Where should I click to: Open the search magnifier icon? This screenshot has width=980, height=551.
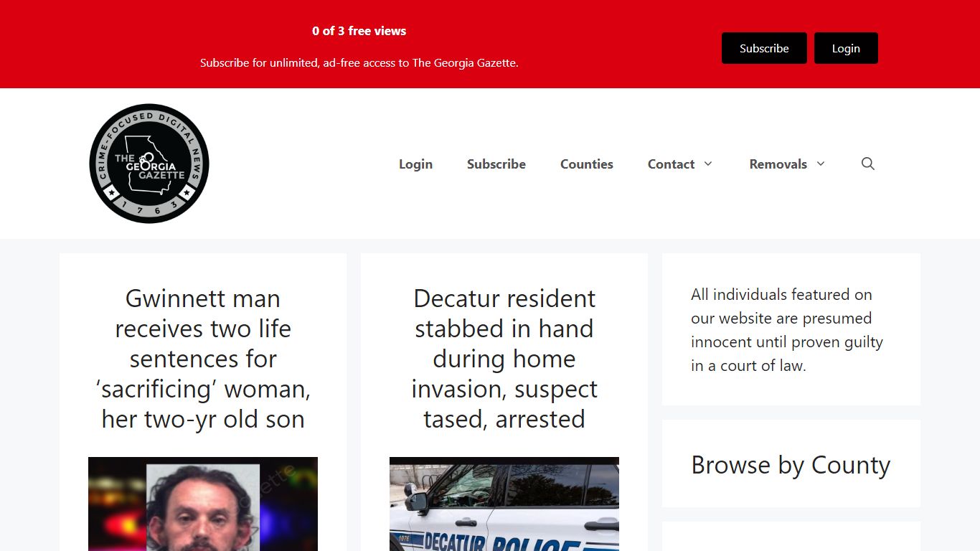pos(867,164)
